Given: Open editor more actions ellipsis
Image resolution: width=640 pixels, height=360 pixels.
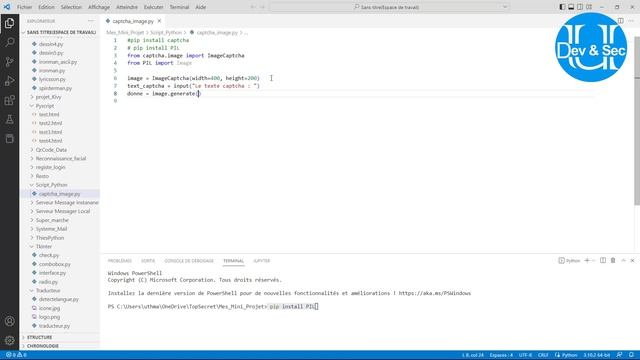Looking at the screenshot, I should 631,21.
